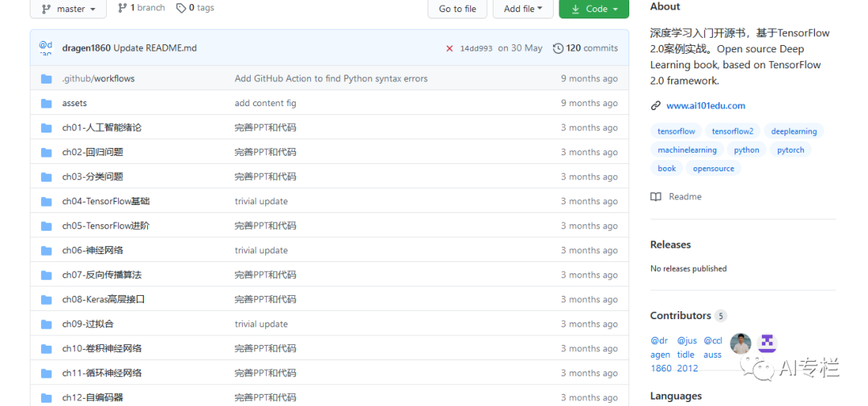This screenshot has height=406, width=868.
Task: Open the 'add content fig' commit message
Action: (265, 103)
